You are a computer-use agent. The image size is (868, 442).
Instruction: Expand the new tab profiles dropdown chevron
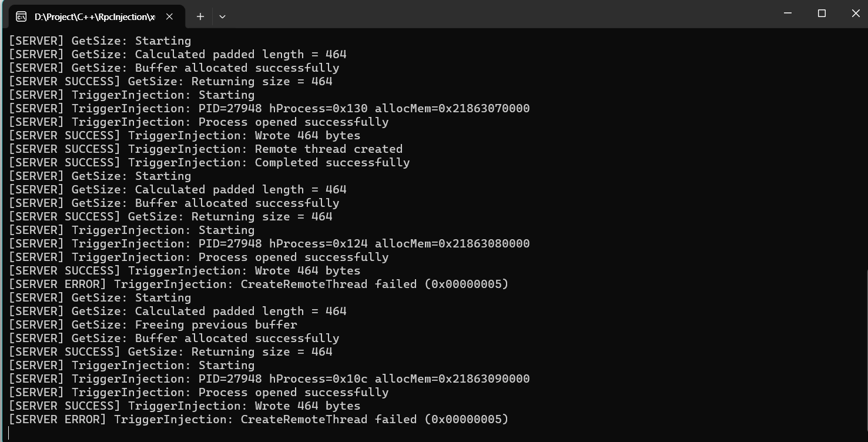point(222,16)
